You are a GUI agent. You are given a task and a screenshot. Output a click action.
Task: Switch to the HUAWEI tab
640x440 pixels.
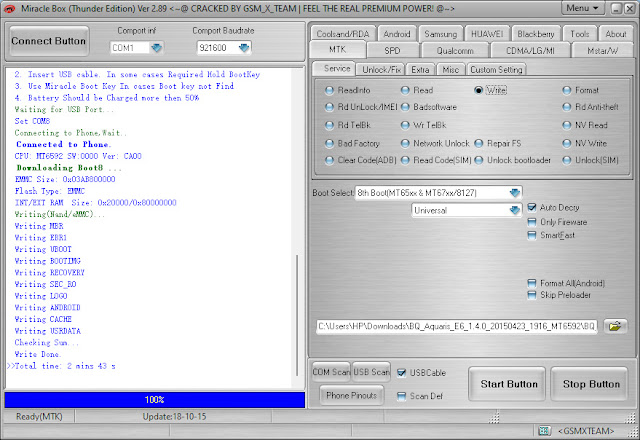point(487,34)
